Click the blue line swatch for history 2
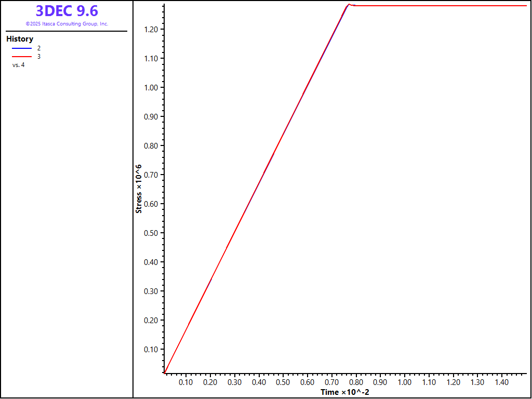 click(x=22, y=48)
